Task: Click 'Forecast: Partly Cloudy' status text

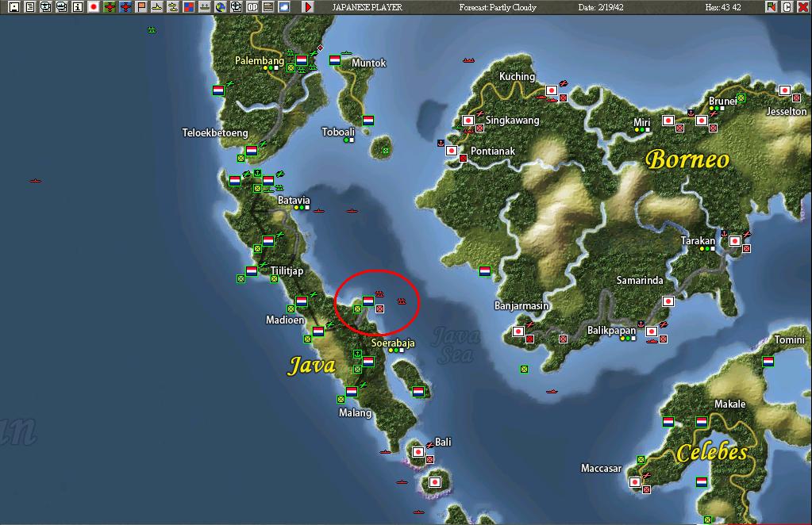Action: (498, 7)
